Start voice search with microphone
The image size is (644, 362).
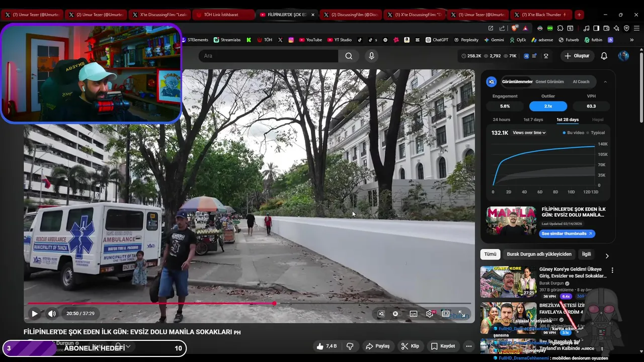click(371, 56)
